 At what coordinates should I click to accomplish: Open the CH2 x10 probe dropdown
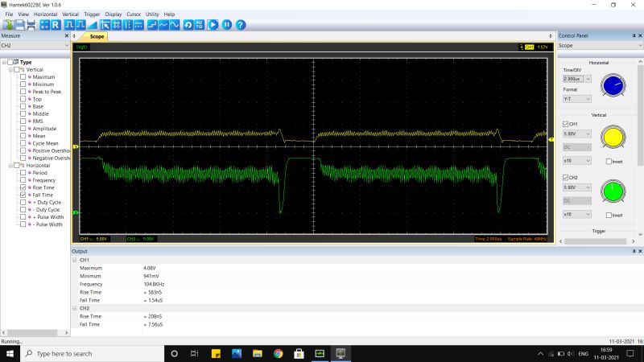click(588, 215)
